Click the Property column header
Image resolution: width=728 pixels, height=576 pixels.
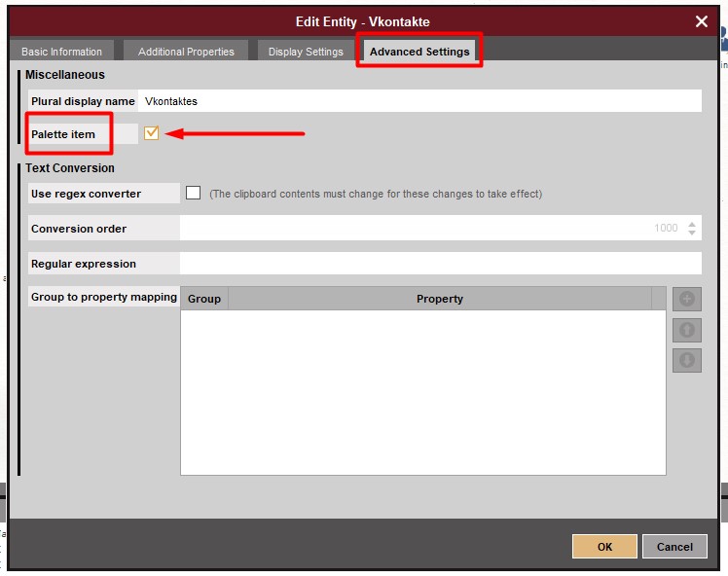pyautogui.click(x=440, y=299)
